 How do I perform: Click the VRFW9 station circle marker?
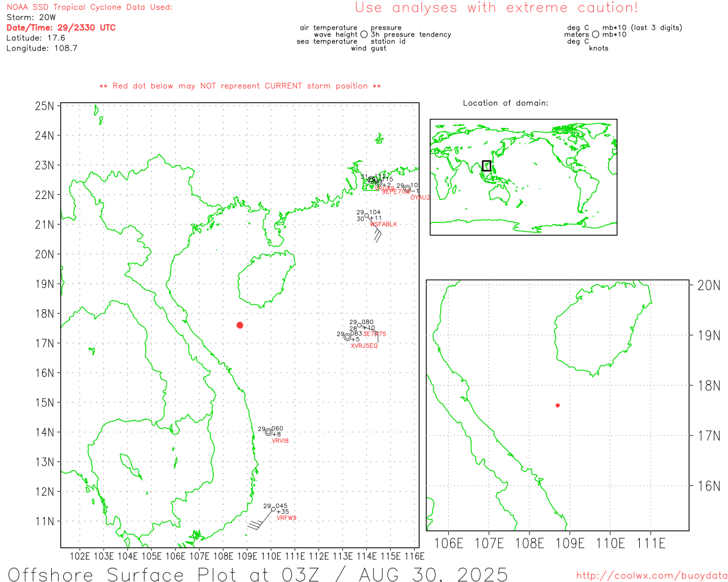(274, 509)
